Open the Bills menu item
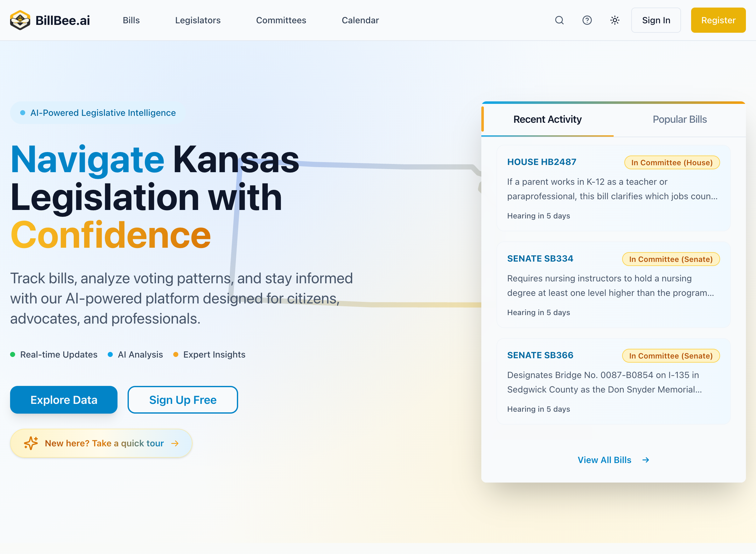This screenshot has width=756, height=554. (x=131, y=20)
